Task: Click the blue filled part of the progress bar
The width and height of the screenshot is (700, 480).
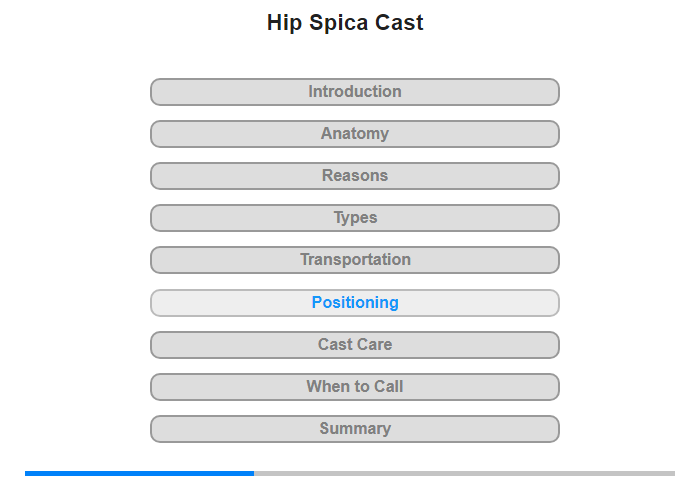Action: [139, 473]
